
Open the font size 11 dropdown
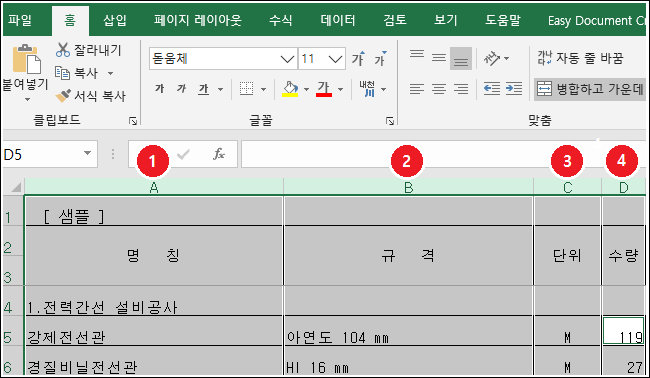point(335,59)
